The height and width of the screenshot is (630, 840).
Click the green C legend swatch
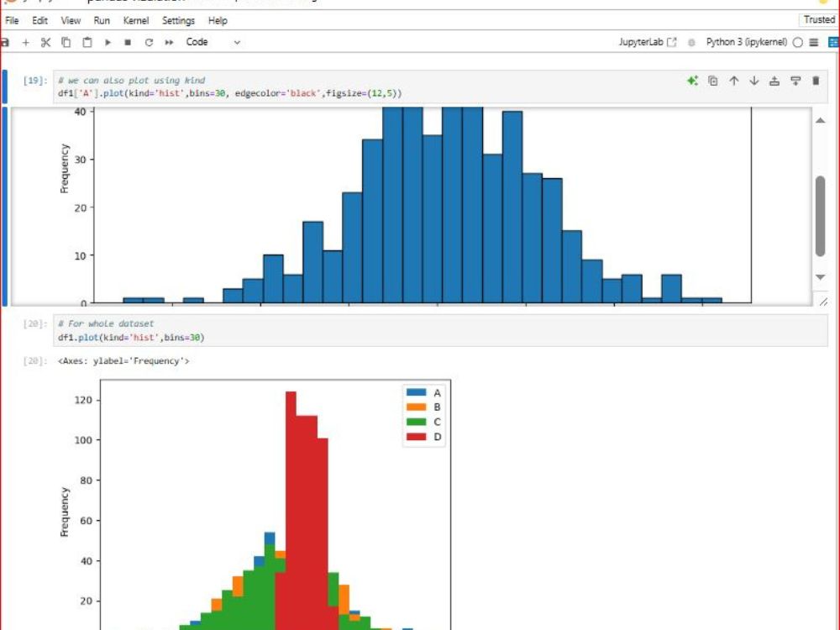click(x=417, y=422)
